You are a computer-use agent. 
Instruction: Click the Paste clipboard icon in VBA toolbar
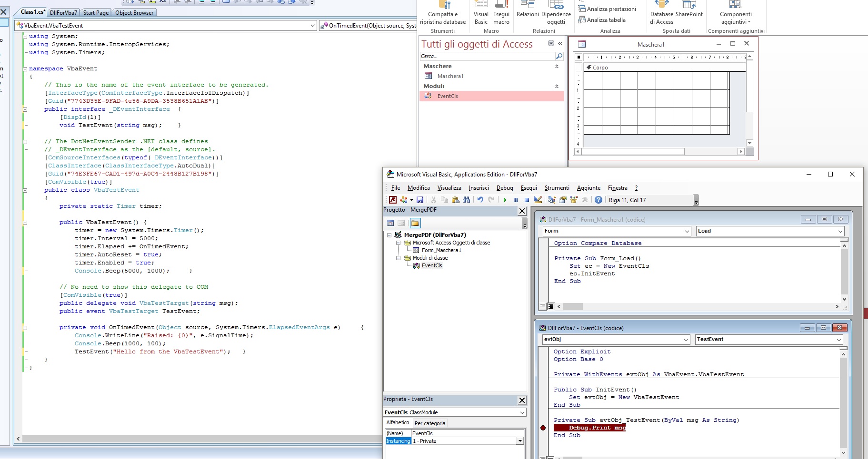click(x=456, y=200)
